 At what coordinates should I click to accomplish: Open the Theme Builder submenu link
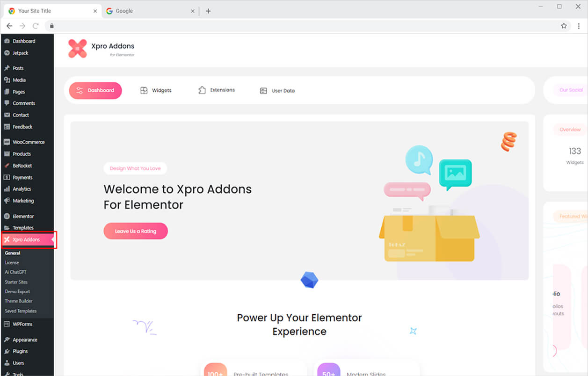click(19, 301)
